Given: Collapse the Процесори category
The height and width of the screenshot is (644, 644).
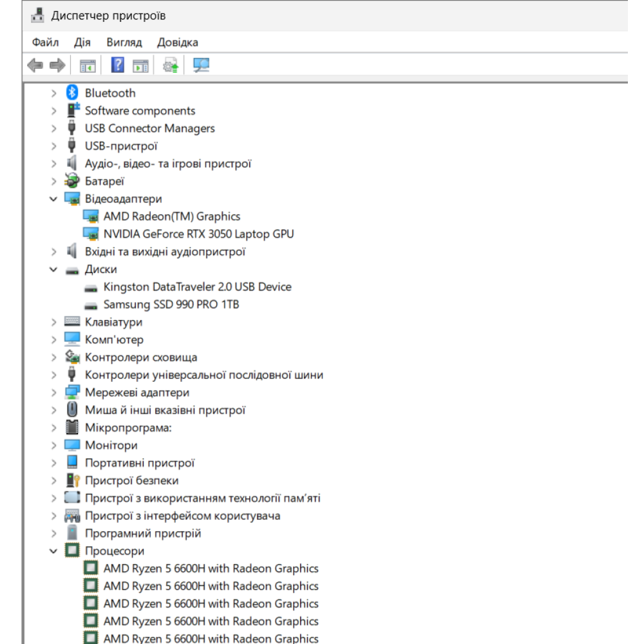Looking at the screenshot, I should (54, 551).
